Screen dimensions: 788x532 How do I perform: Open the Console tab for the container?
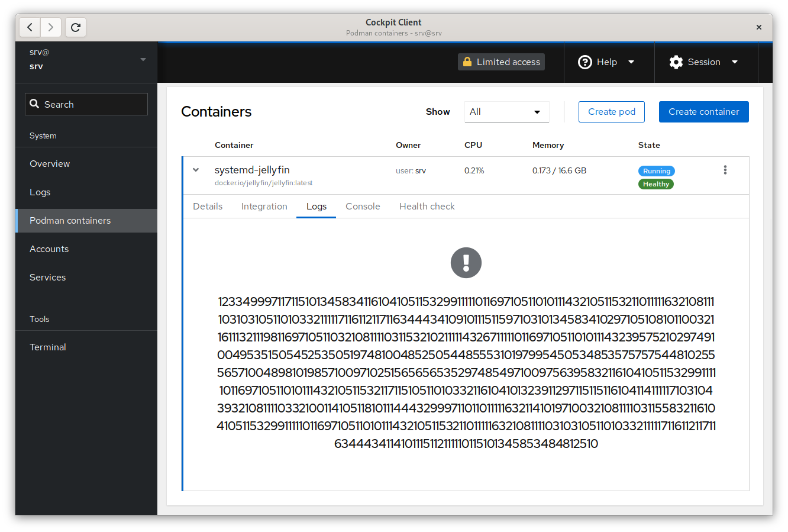tap(363, 206)
